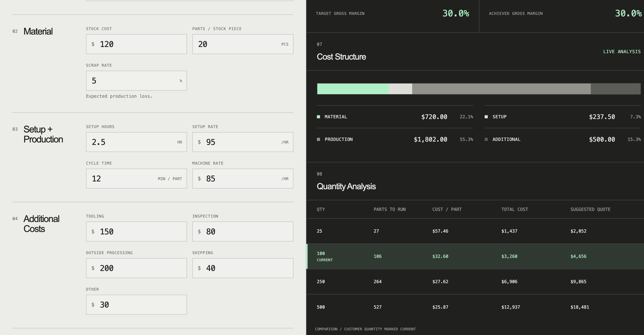Click the gray Production segment of cost bar
The image size is (644, 335).
(x=502, y=89)
